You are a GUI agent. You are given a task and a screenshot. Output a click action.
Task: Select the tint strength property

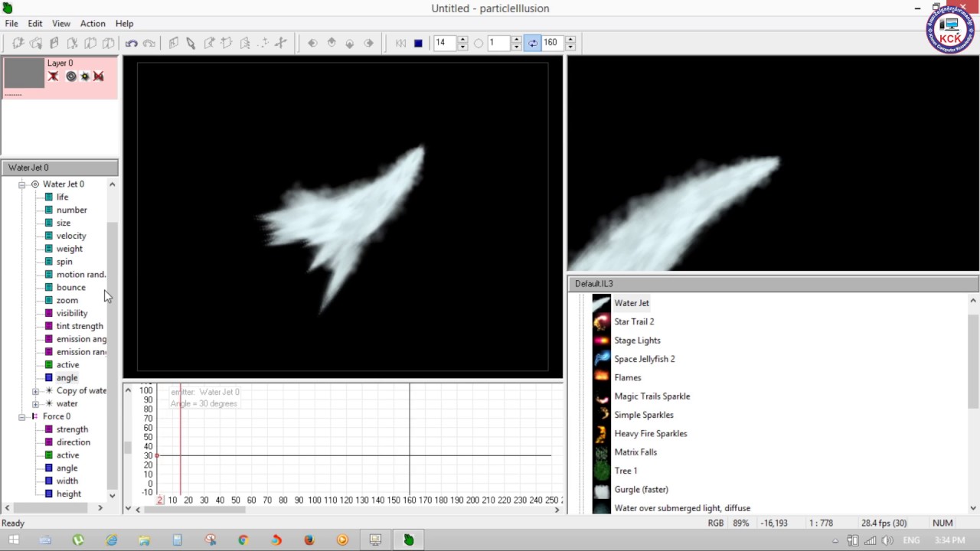tap(80, 326)
